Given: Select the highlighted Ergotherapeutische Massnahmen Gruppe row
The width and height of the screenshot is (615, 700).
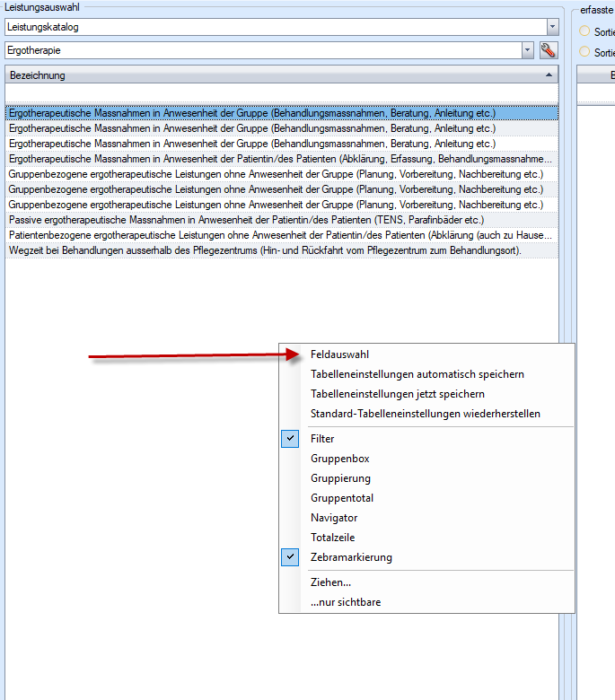Looking at the screenshot, I should coord(281,113).
